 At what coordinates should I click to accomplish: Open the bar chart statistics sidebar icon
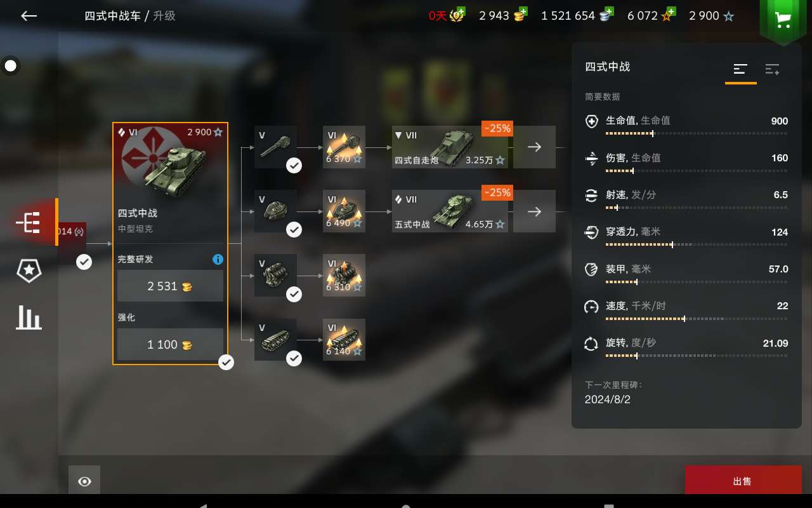coord(29,317)
